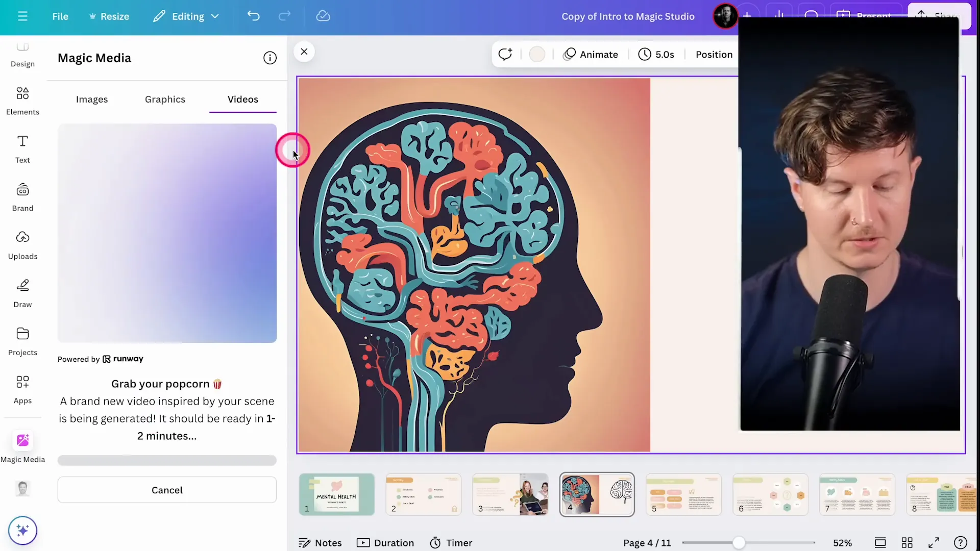Click the Page 4 / 11 indicator

click(647, 543)
